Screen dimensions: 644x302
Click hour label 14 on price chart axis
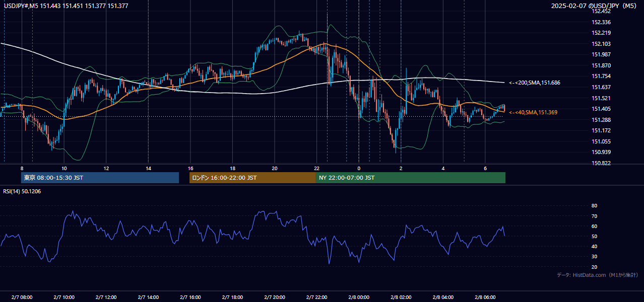point(148,168)
